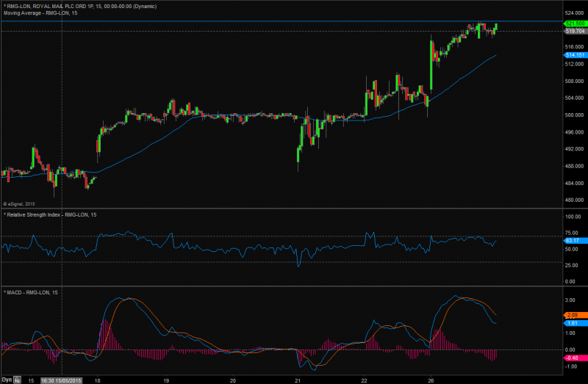Click the blue 514.151 moving average tag
This screenshot has width=588, height=384.
(x=574, y=55)
